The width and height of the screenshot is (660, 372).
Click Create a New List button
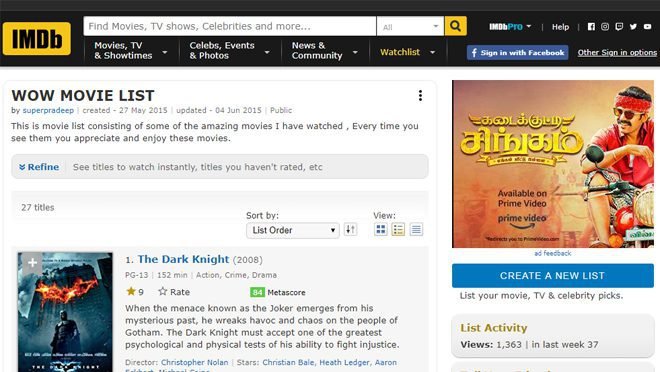tap(553, 276)
